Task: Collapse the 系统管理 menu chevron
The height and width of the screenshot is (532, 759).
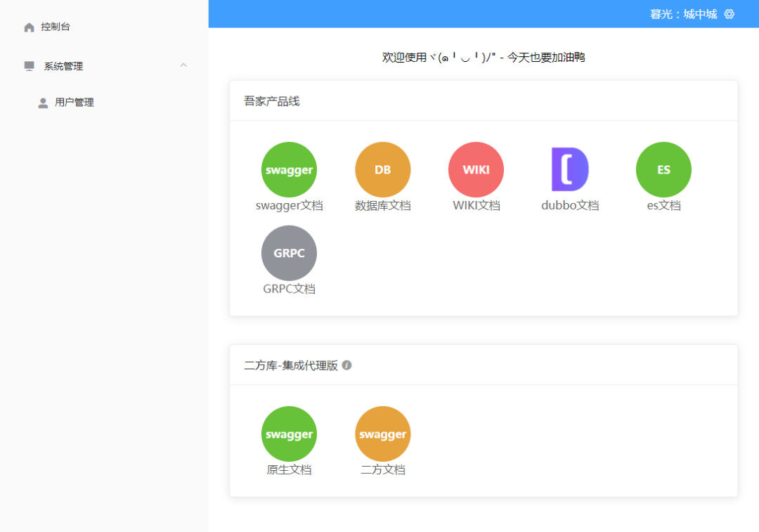Action: click(x=183, y=65)
